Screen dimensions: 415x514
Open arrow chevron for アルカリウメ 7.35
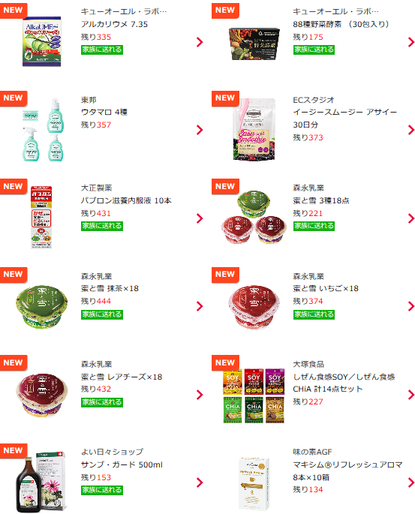pos(199,42)
